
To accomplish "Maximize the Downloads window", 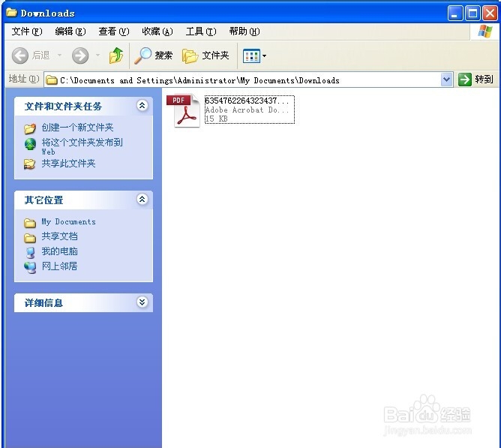I will click(x=472, y=13).
